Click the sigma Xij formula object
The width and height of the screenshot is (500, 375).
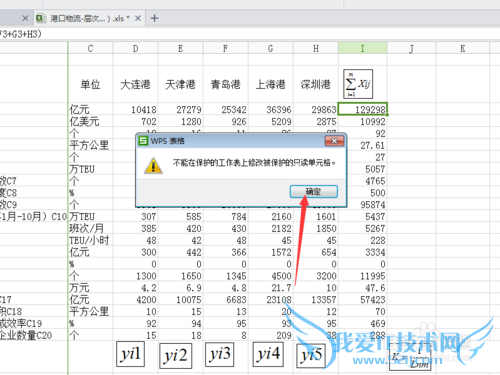358,84
